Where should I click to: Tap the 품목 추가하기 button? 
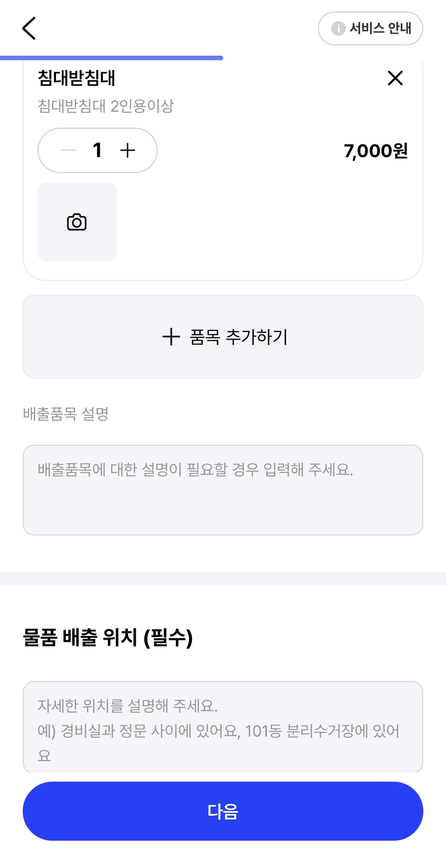pos(223,337)
